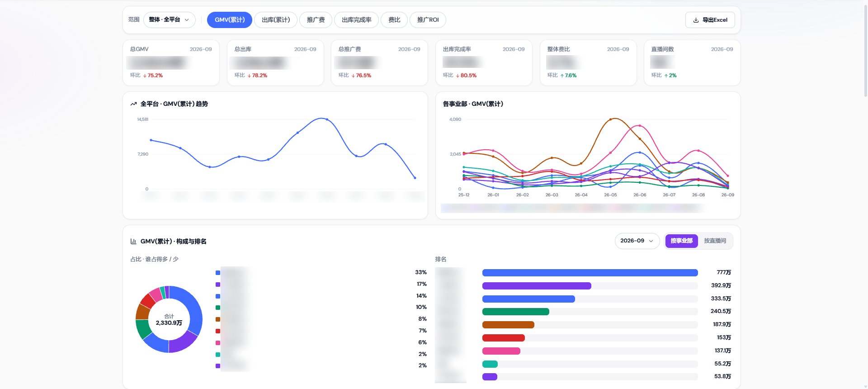Viewport: 868px width, 389px height.
Task: Click the legend color swatch for 33% share
Action: click(x=218, y=273)
